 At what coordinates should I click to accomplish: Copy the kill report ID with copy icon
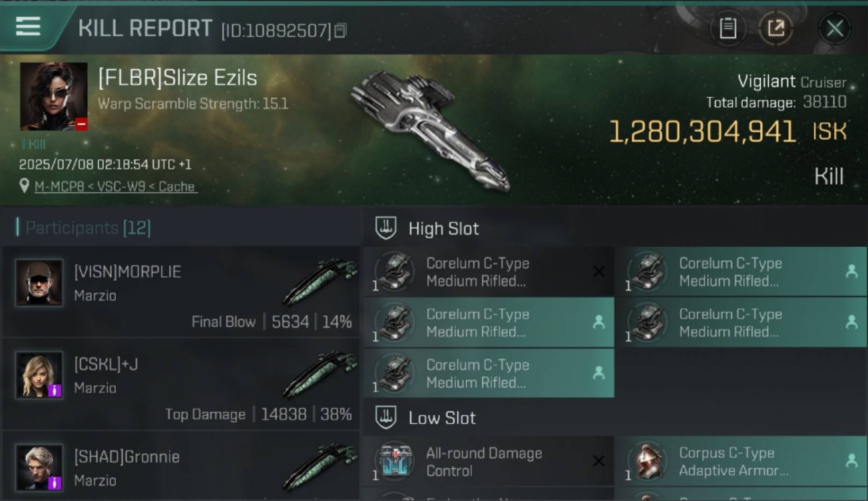pyautogui.click(x=341, y=31)
